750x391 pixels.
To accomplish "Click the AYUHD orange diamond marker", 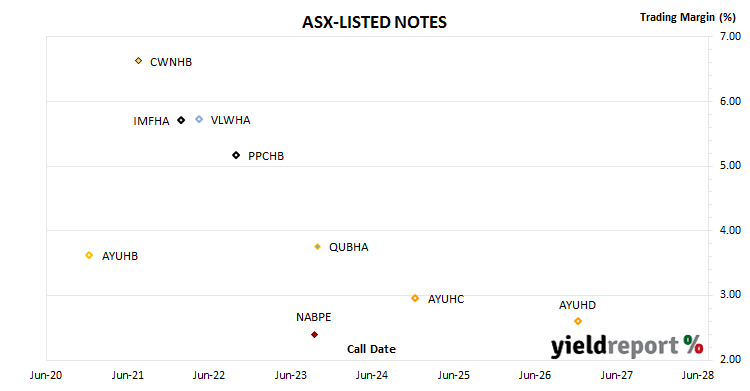I will [x=578, y=321].
